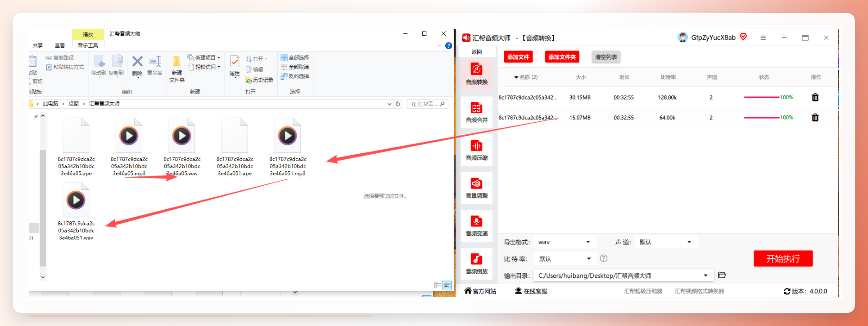Image resolution: width=868 pixels, height=326 pixels.
Task: Click 桌面 in the breadcrumb path
Action: coord(73,104)
